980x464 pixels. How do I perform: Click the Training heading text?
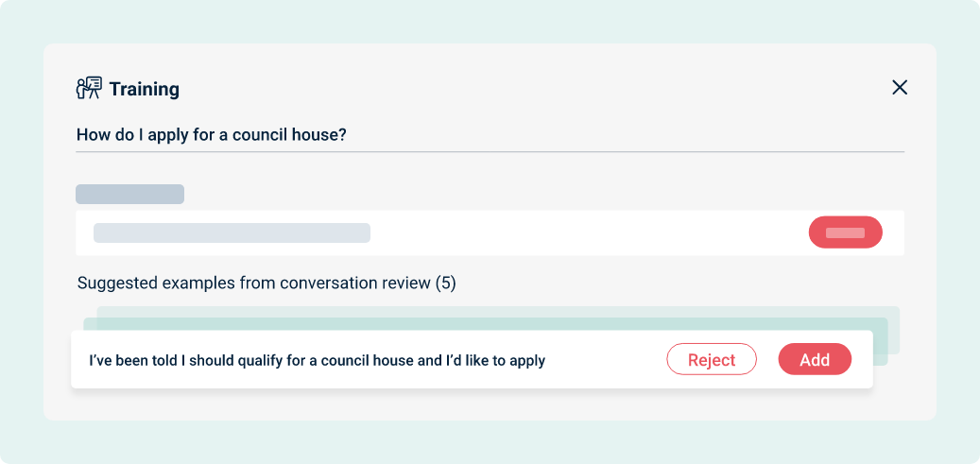click(x=145, y=89)
